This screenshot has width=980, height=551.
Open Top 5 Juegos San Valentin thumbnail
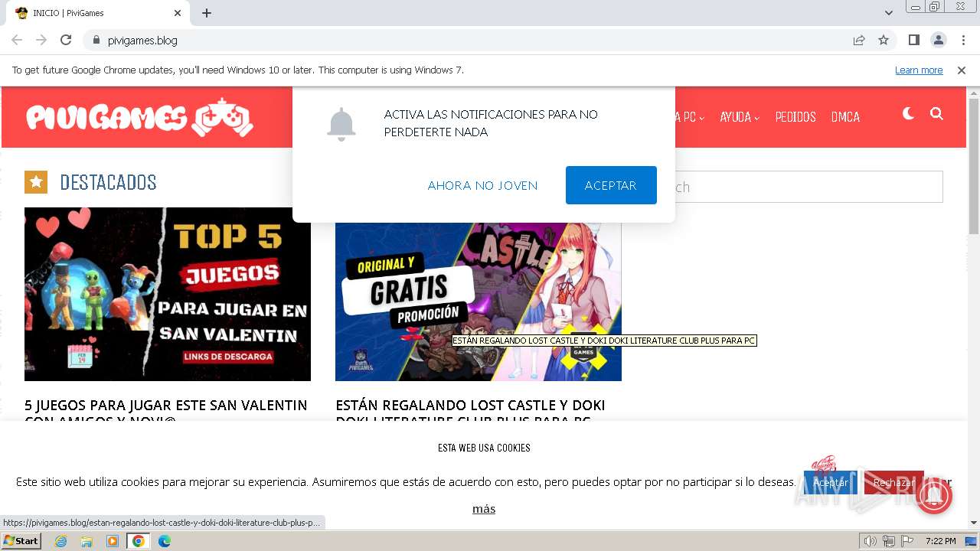tap(168, 294)
